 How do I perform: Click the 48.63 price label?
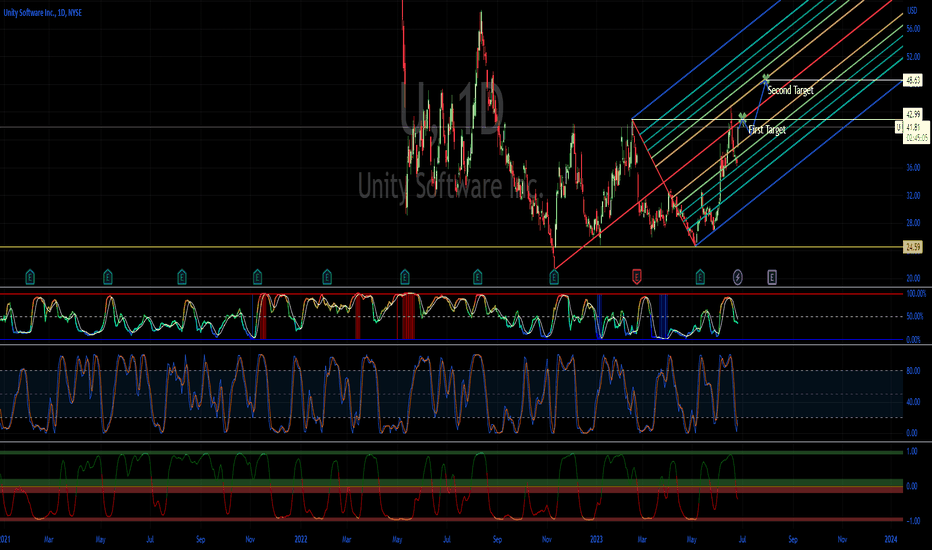[913, 80]
